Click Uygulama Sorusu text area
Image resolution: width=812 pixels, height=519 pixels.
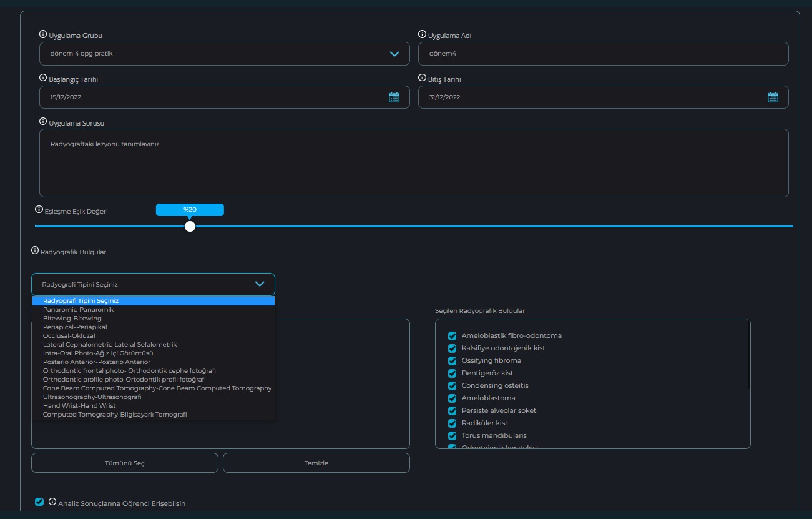pyautogui.click(x=414, y=163)
